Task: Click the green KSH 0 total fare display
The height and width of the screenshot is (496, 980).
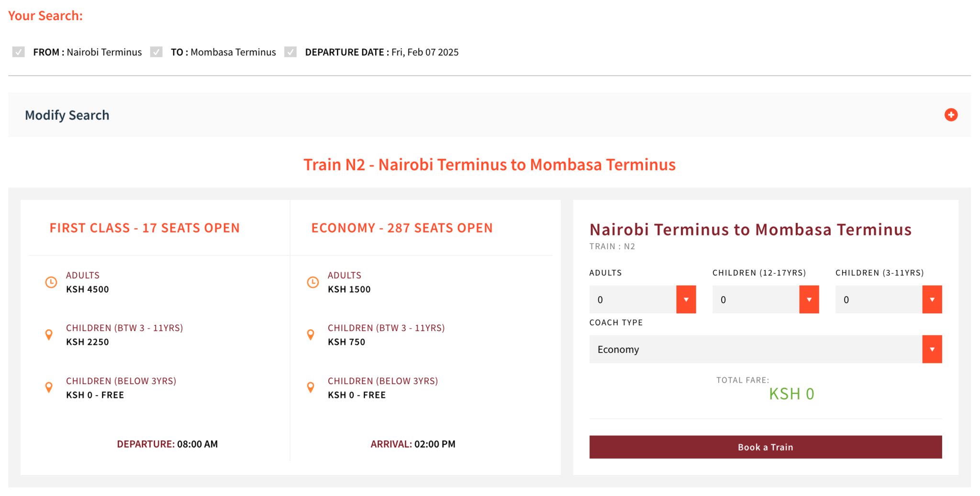Action: point(791,393)
